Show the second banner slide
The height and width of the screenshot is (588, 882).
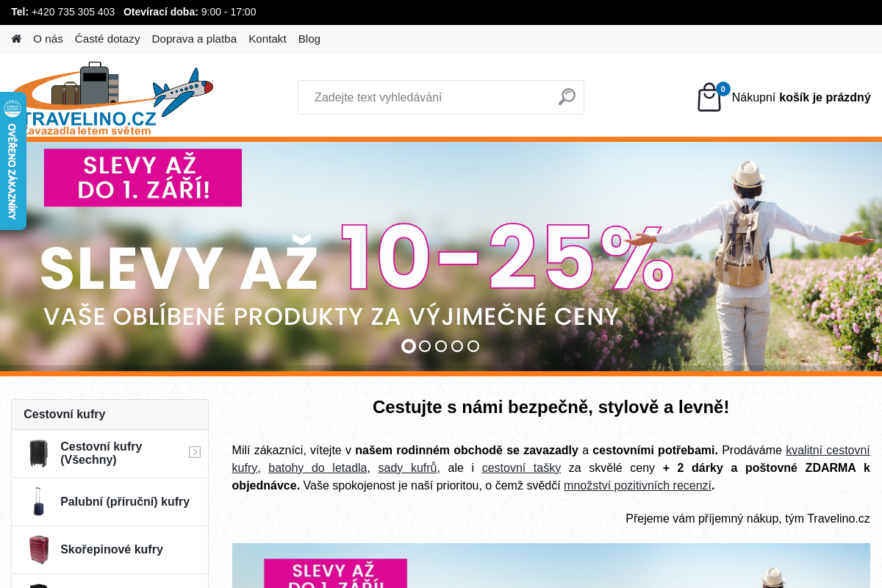coord(425,346)
